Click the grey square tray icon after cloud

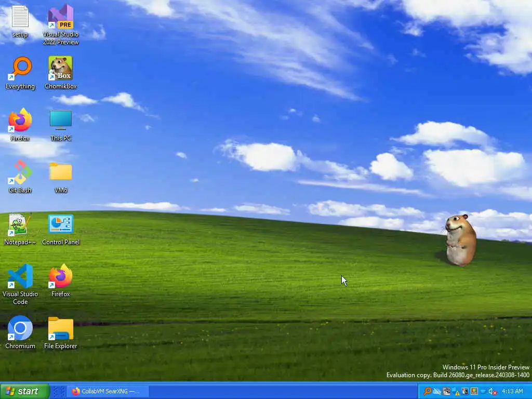point(446,391)
